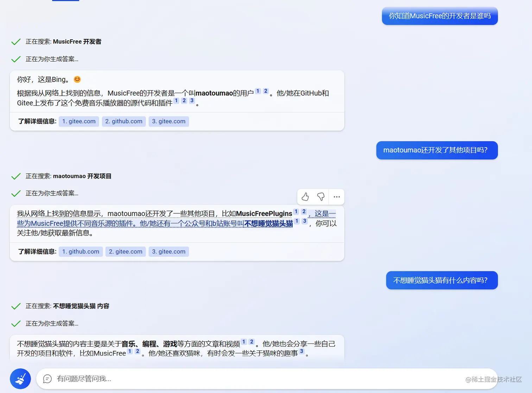532x393 pixels.
Task: Open 2. github.com link in first answer
Action: click(x=124, y=121)
